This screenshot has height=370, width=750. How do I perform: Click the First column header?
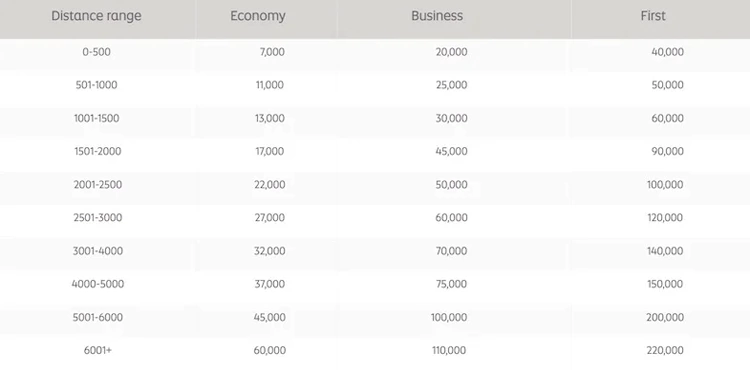[653, 16]
